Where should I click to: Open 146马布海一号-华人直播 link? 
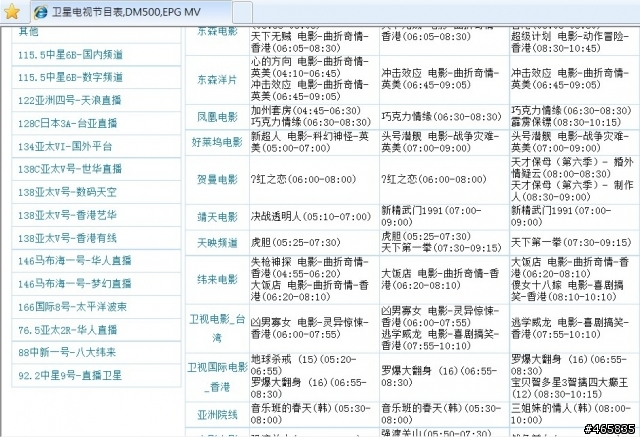pos(75,261)
